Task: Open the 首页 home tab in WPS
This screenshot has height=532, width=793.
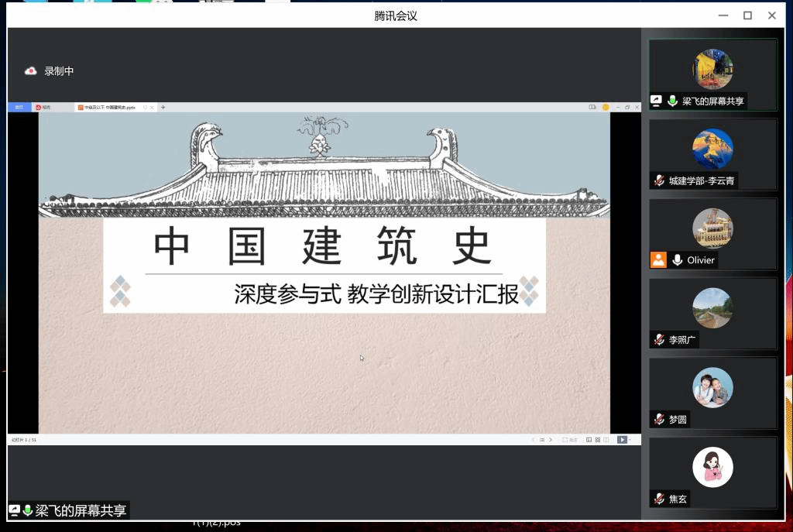Action: pos(19,108)
